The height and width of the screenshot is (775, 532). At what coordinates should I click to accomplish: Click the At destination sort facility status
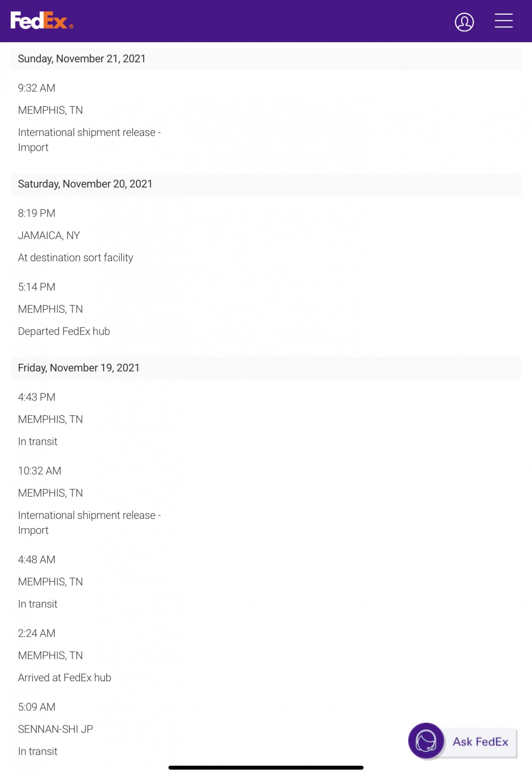click(76, 258)
